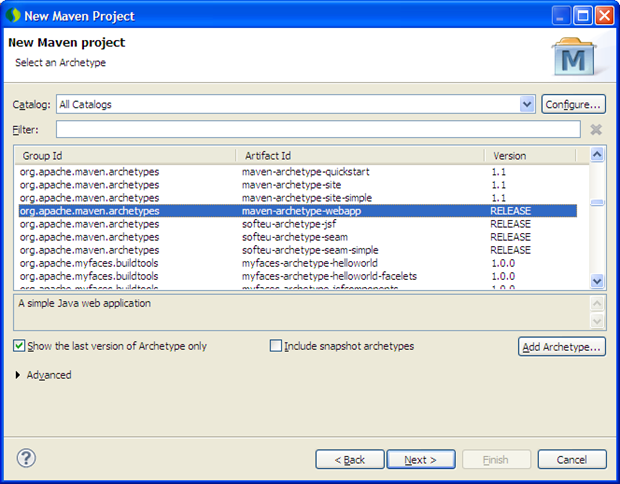Minimize the New Maven Project window

(561, 16)
